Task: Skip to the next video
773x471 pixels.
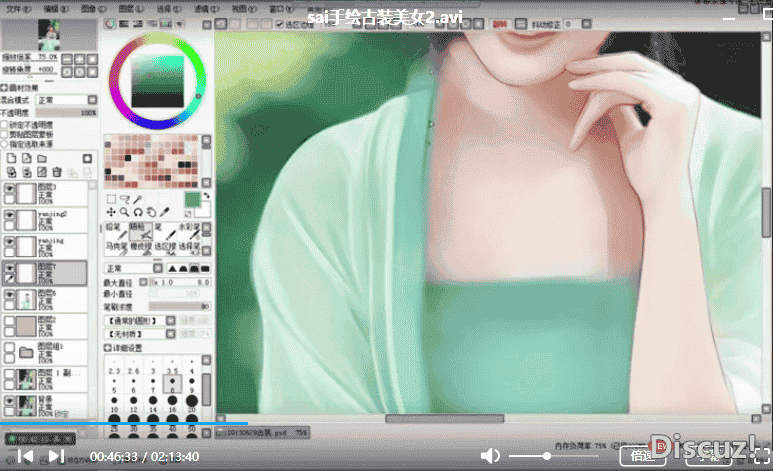Action: click(x=56, y=456)
